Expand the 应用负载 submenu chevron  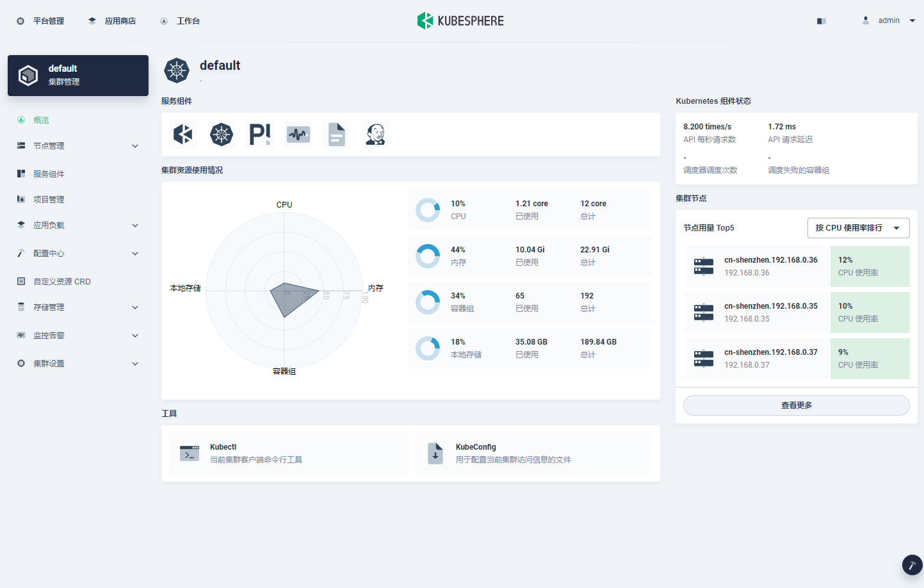(135, 225)
